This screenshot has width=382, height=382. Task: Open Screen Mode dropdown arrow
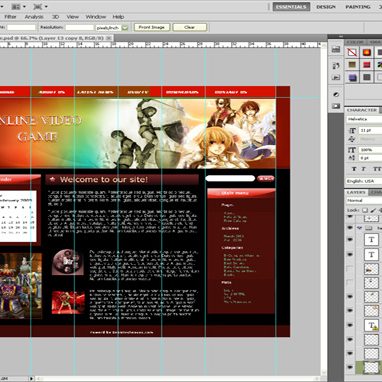tap(46, 6)
